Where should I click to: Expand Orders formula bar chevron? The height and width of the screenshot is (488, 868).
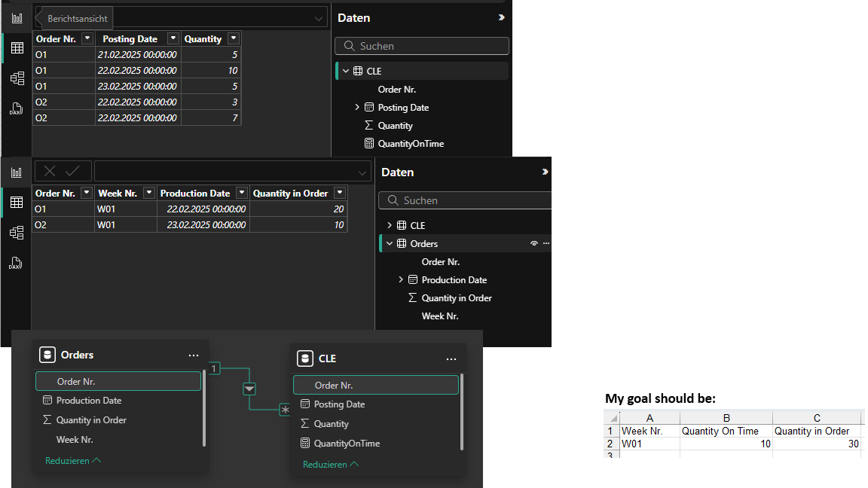click(362, 172)
